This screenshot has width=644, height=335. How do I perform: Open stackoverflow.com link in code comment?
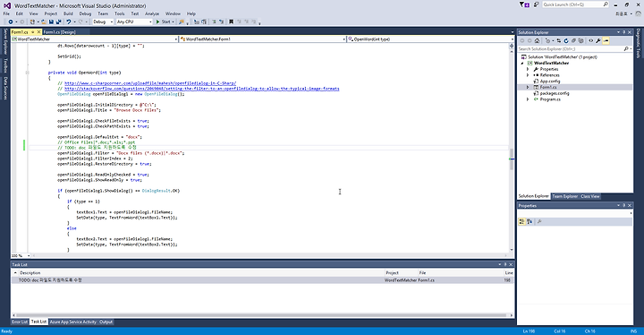[201, 89]
